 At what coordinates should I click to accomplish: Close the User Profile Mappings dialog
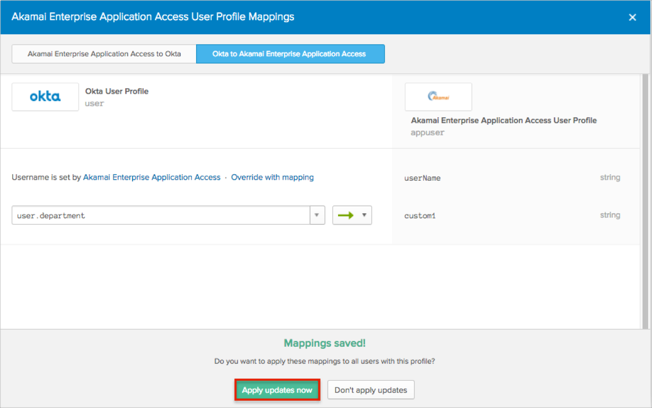coord(632,17)
